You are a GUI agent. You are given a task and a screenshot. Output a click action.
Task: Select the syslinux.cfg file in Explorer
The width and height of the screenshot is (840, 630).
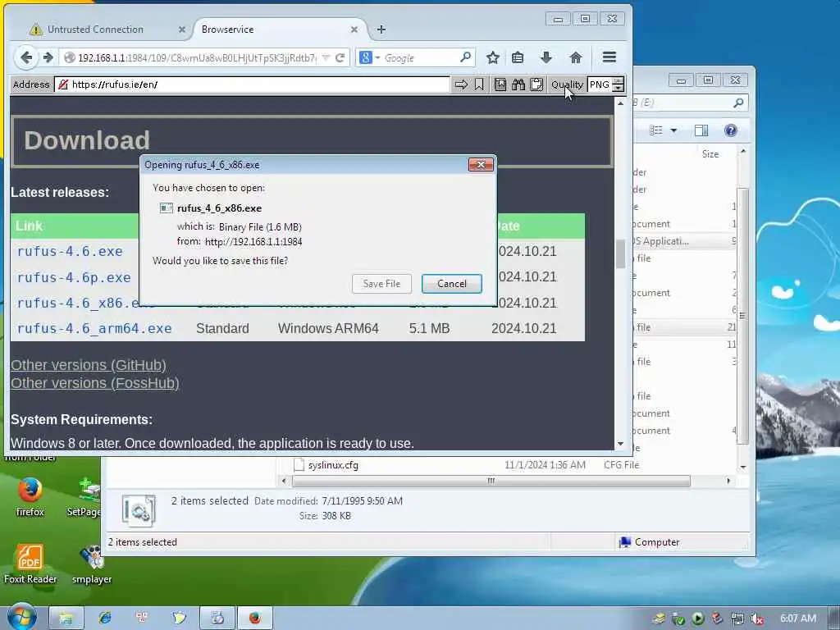(x=333, y=465)
